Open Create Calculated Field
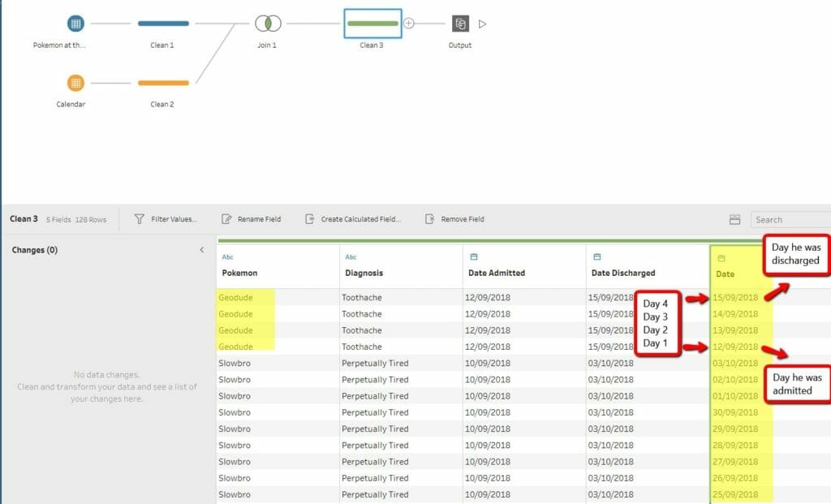Image resolution: width=831 pixels, height=504 pixels. tap(353, 219)
